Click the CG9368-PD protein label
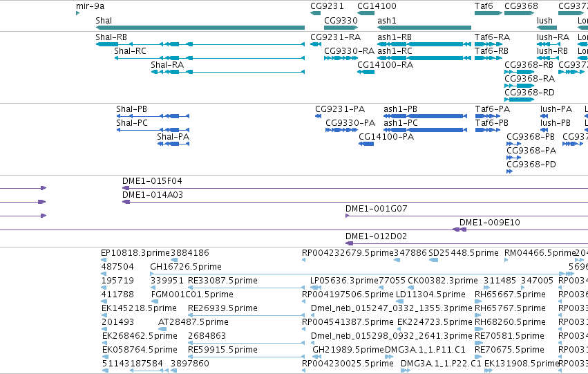 coord(531,165)
